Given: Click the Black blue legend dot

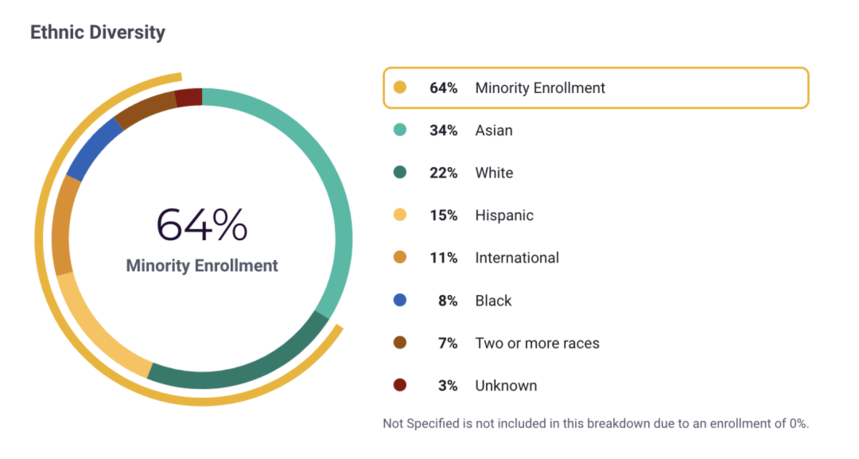Looking at the screenshot, I should click(x=400, y=300).
